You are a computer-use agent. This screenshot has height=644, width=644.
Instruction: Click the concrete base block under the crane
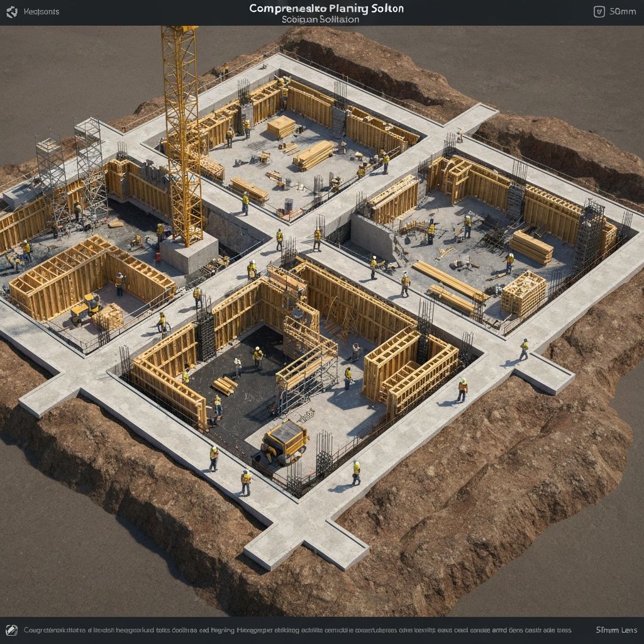tap(189, 252)
